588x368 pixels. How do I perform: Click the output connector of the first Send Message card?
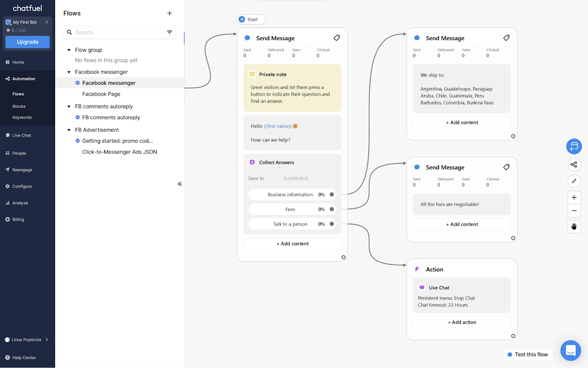[x=343, y=257]
